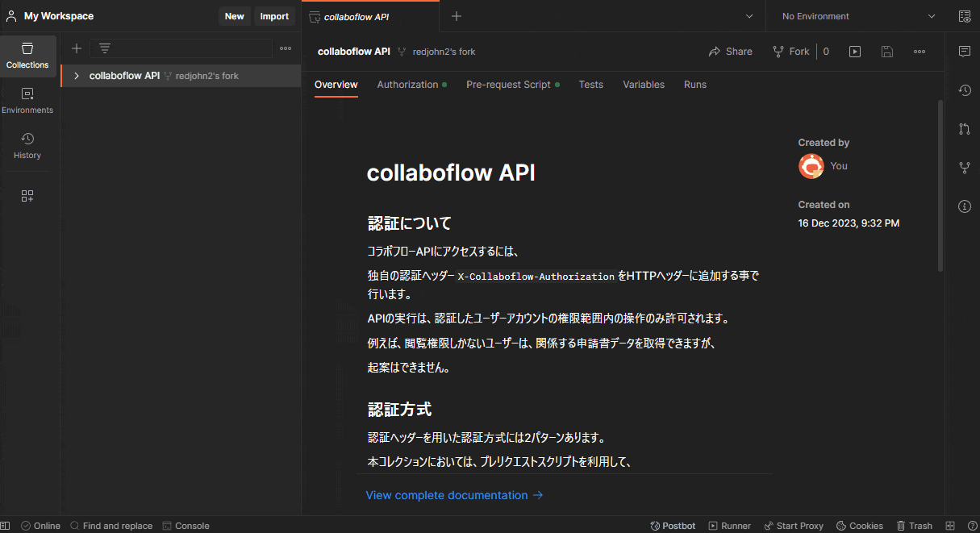Open the comments pane icon

click(965, 52)
